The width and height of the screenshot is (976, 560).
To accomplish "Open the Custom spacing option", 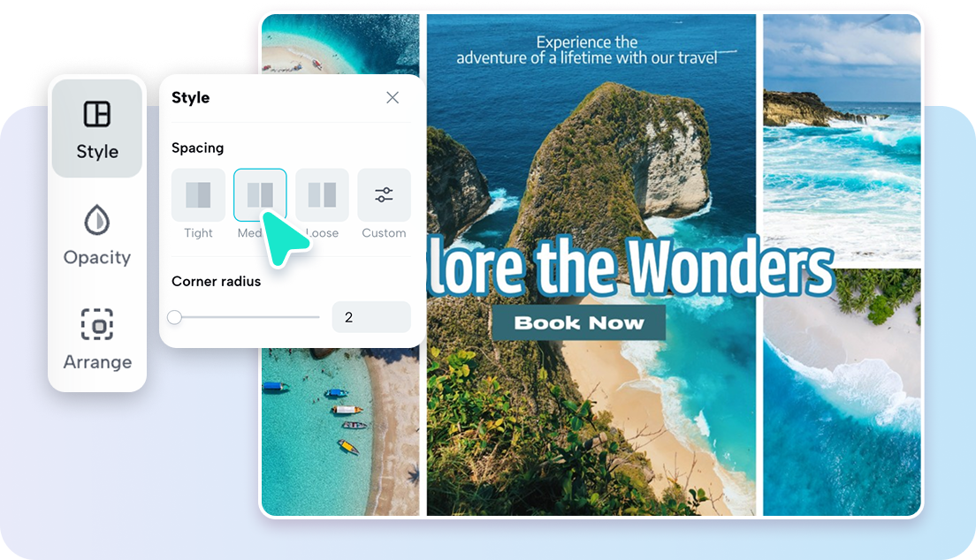I will (x=384, y=194).
